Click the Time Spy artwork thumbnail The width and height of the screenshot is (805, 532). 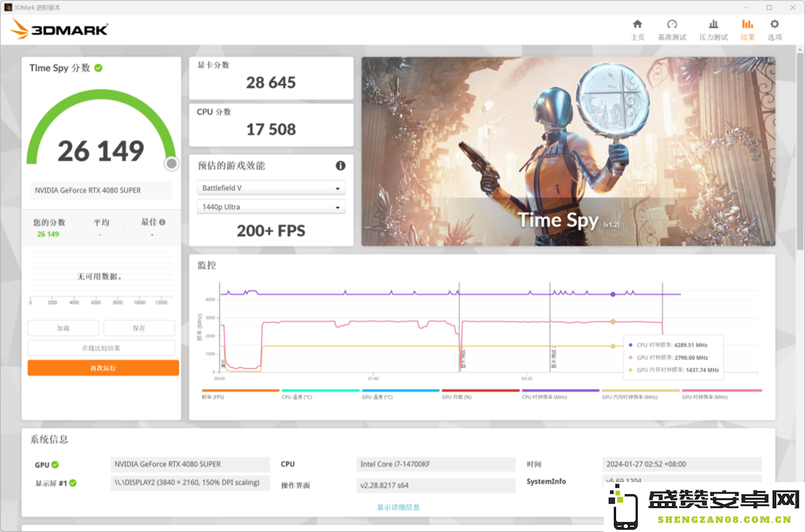568,151
